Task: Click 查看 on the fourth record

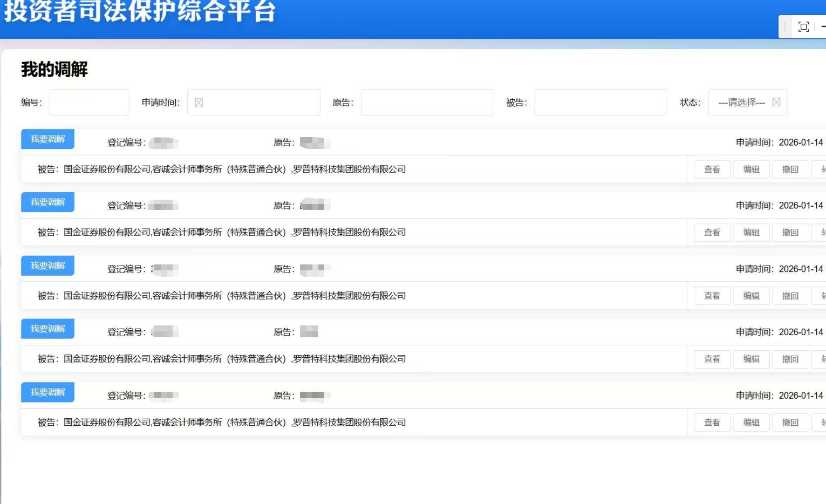Action: tap(712, 359)
